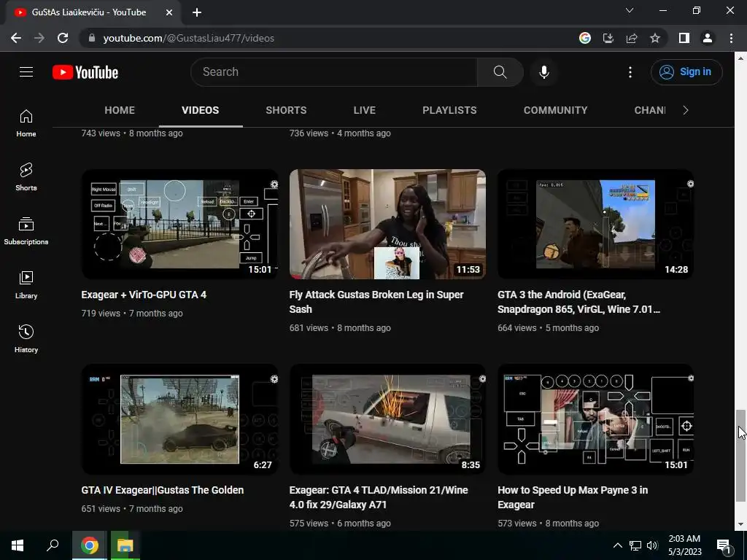The image size is (747, 560).
Task: Open the Windows Start menu
Action: click(18, 545)
